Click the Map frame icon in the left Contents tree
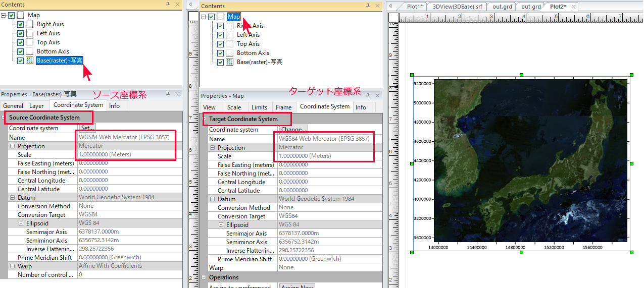This screenshot has width=644, height=288. tap(21, 15)
